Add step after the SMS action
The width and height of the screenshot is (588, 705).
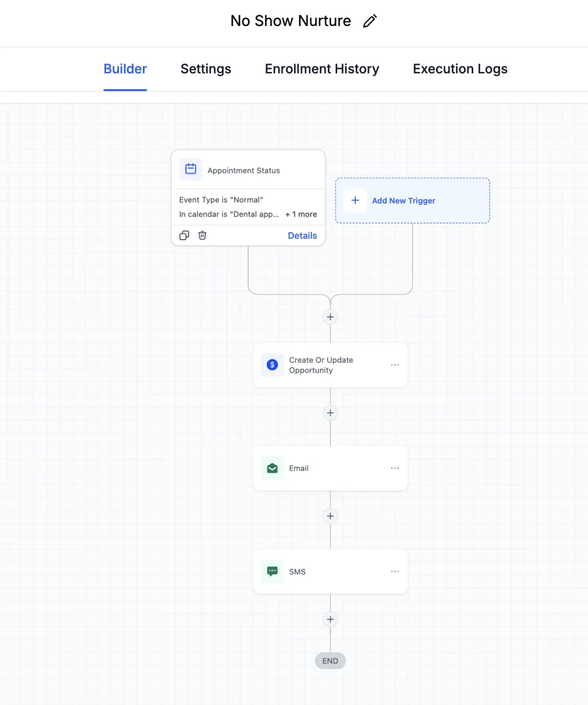[330, 619]
